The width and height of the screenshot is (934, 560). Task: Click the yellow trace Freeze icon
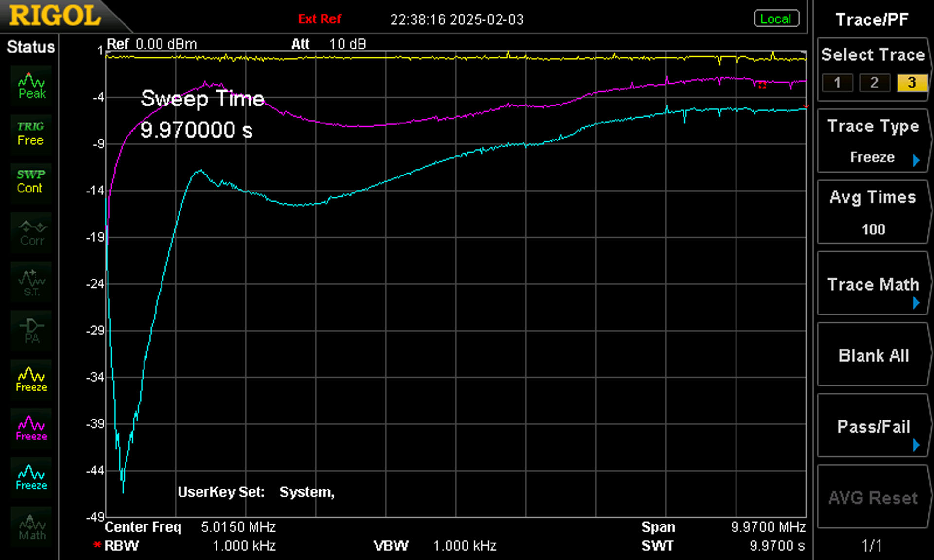31,380
